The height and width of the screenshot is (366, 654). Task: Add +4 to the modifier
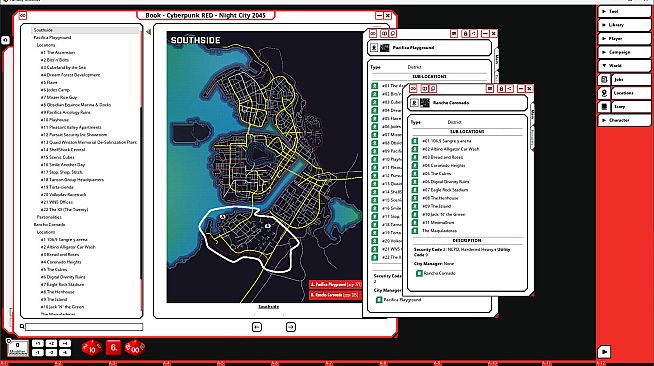[x=65, y=343]
